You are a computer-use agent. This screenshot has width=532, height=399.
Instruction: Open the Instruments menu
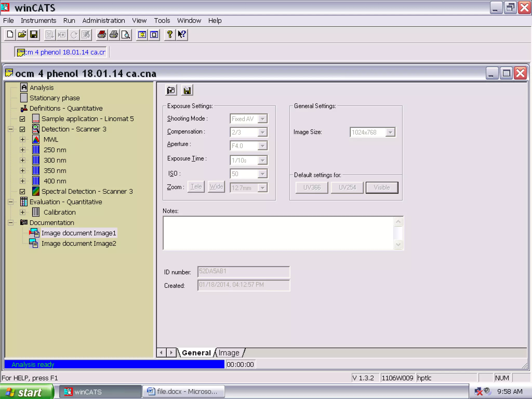point(38,21)
